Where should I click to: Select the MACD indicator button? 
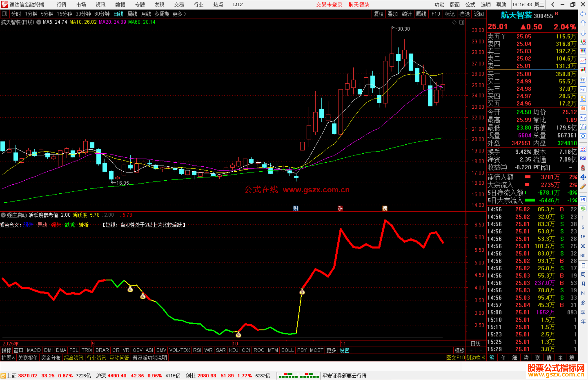point(34,350)
